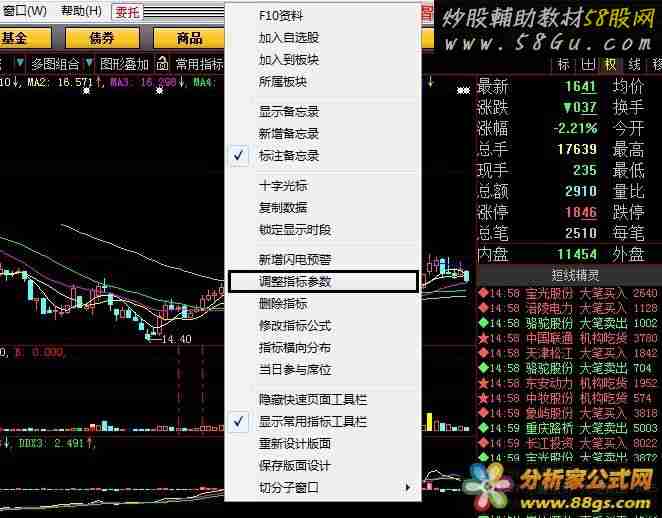Select the 重庆路桥 大笔卖出 row

(x=568, y=428)
